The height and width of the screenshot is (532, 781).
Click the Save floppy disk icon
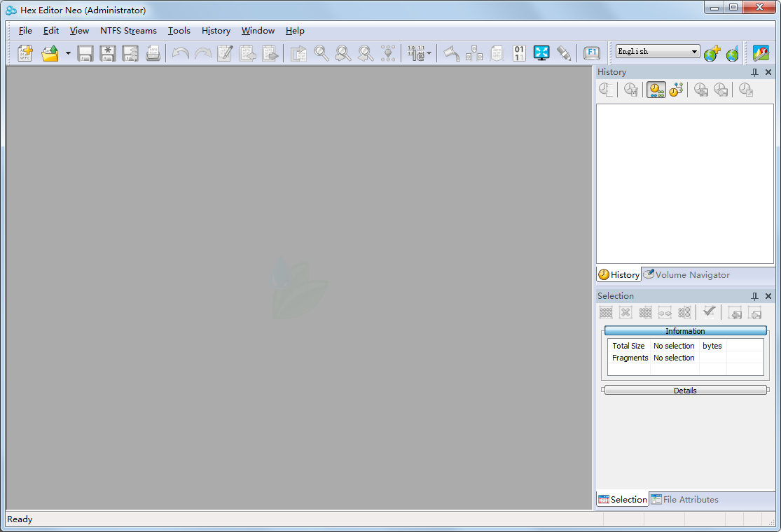85,52
